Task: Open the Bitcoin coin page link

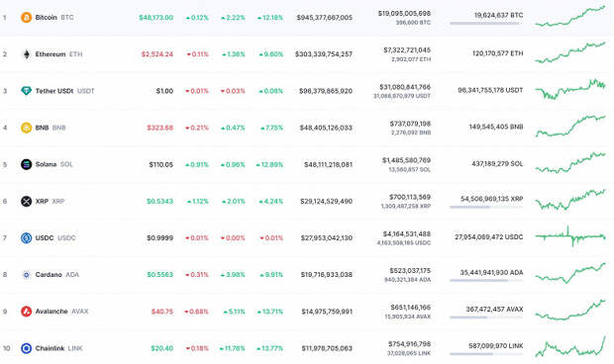Action: [x=46, y=17]
